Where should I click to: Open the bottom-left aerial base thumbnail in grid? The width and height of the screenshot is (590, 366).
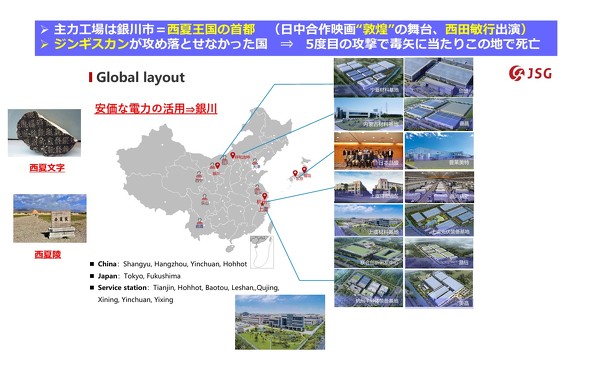[368, 288]
